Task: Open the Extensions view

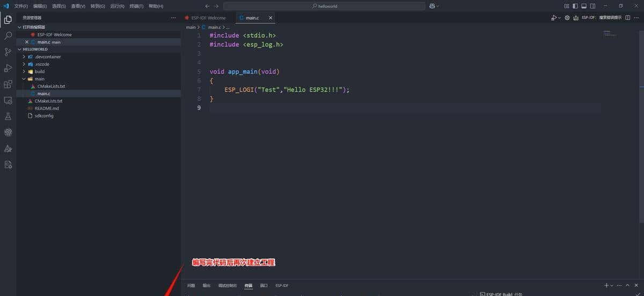Action: (8, 84)
